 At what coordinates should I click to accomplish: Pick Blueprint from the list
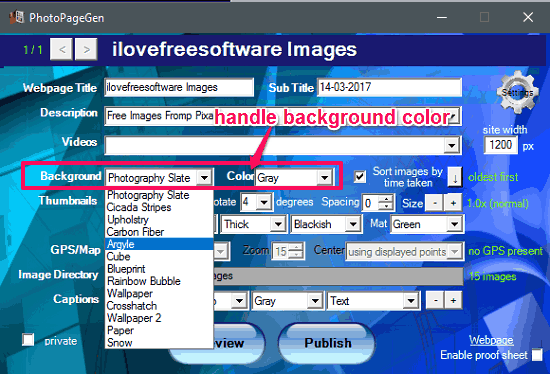click(x=159, y=269)
